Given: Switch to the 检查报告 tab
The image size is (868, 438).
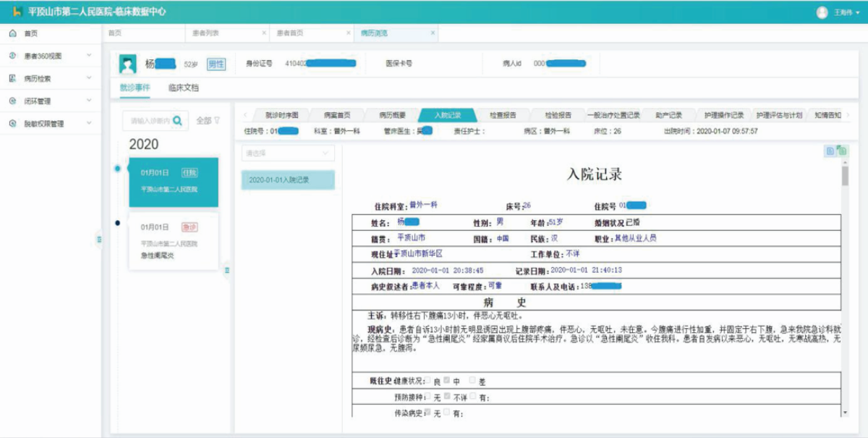Looking at the screenshot, I should tap(503, 115).
